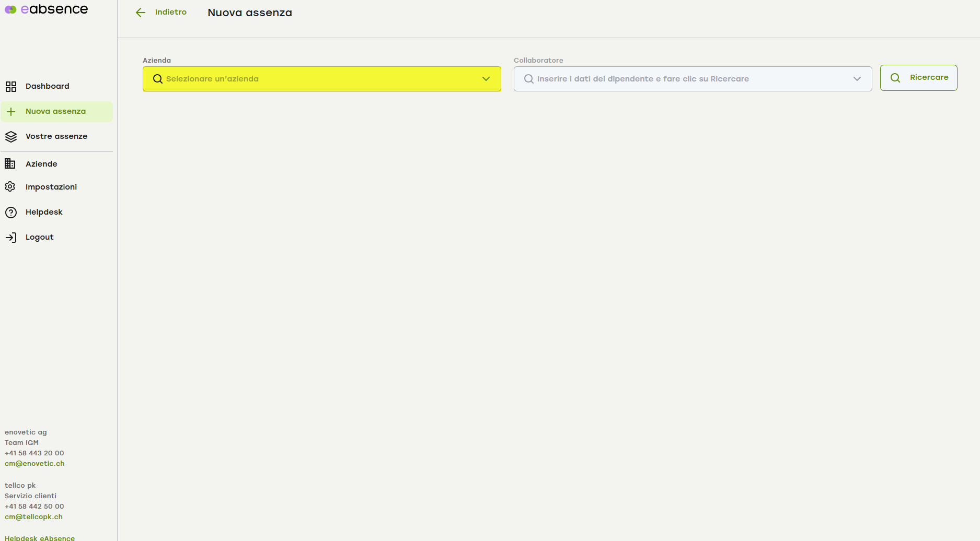
Task: Open Vostre assenze menu item
Action: [56, 137]
